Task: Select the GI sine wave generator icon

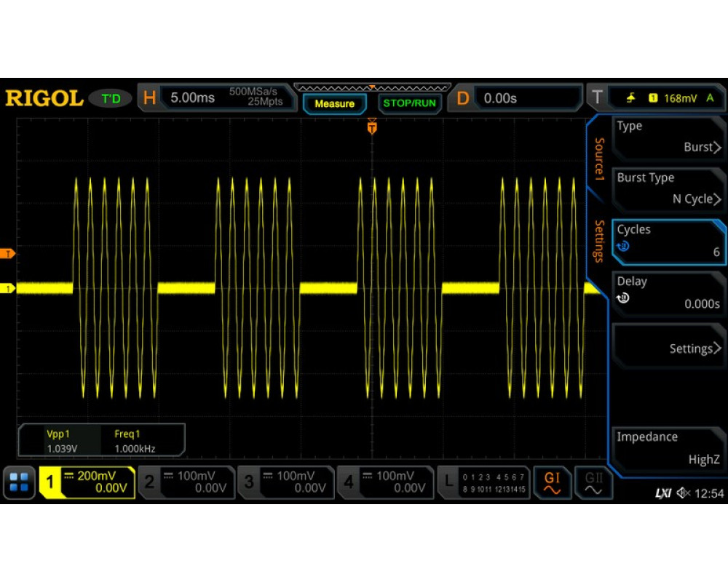Action: coord(553,482)
